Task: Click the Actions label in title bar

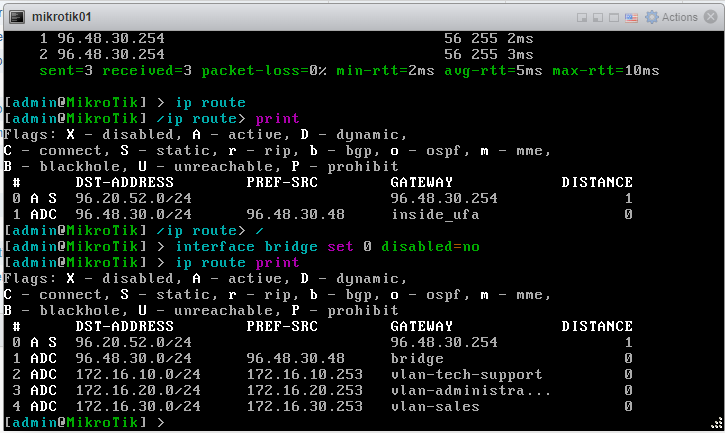Action: [x=679, y=17]
